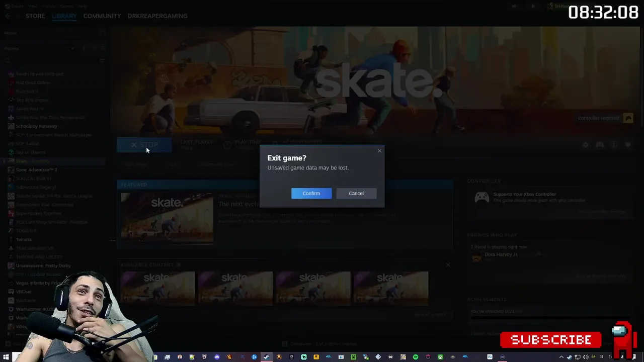
Task: Open Spotify from the taskbar
Action: pos(415,357)
